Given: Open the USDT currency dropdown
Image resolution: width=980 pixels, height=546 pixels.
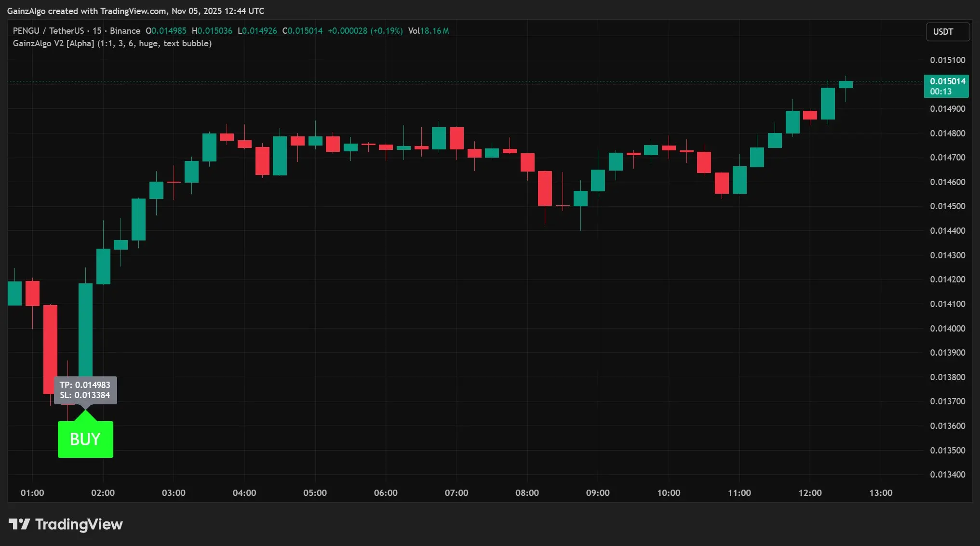Looking at the screenshot, I should pos(947,32).
